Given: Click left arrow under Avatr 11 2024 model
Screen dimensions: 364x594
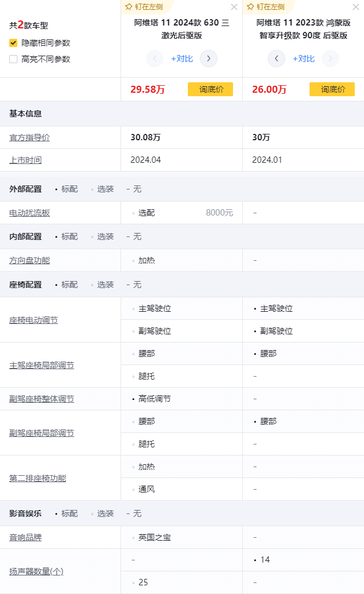Looking at the screenshot, I should 155,59.
